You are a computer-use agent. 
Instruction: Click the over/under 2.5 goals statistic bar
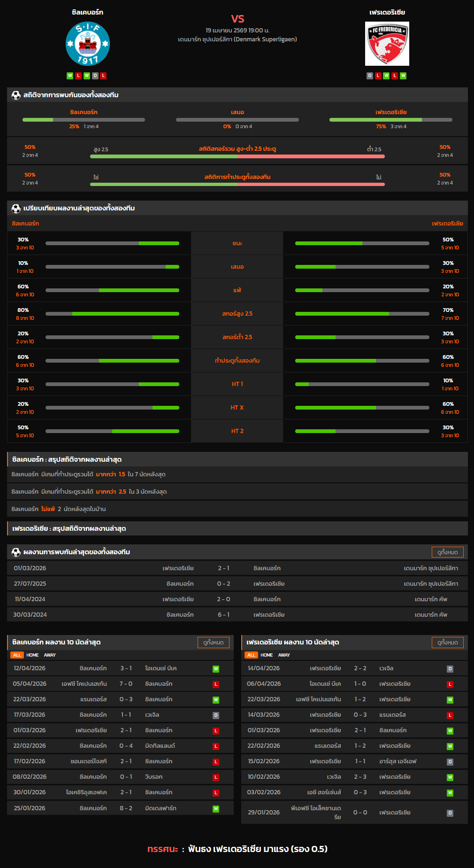[x=237, y=156]
